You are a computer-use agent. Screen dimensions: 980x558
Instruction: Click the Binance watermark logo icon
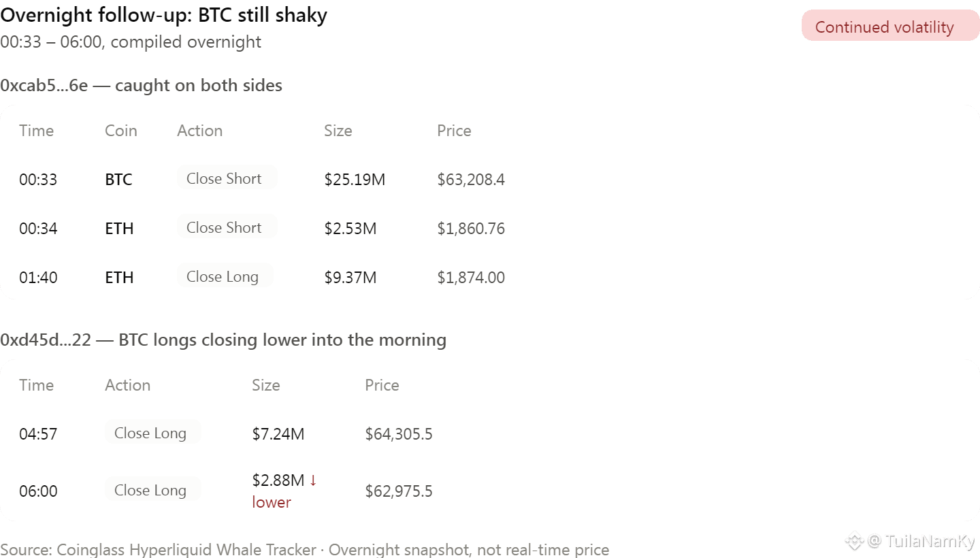855,542
